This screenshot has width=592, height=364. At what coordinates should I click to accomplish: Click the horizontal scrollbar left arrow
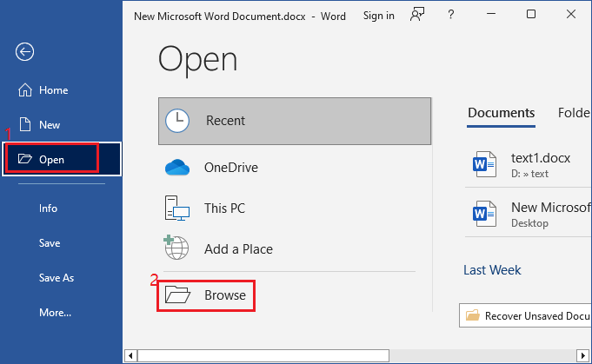(x=130, y=355)
